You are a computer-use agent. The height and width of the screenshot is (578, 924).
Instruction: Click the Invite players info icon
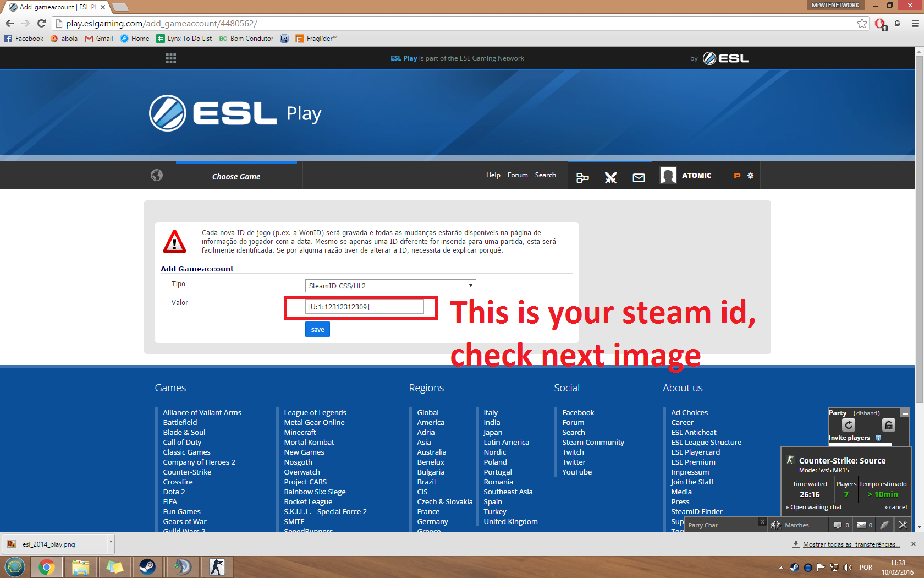[x=878, y=438]
